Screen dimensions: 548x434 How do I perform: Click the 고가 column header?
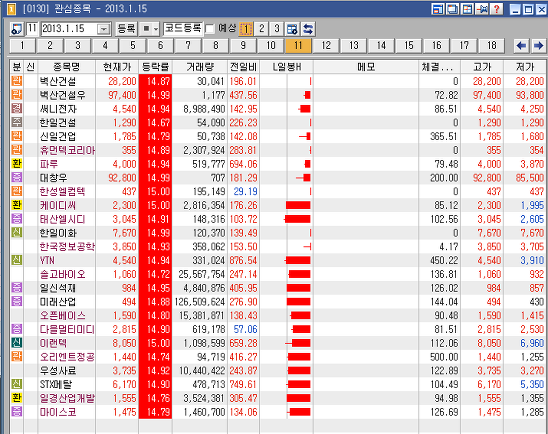[x=482, y=67]
